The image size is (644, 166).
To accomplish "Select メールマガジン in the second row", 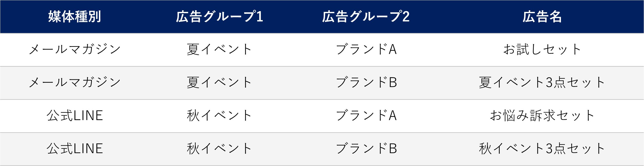I will (x=75, y=82).
